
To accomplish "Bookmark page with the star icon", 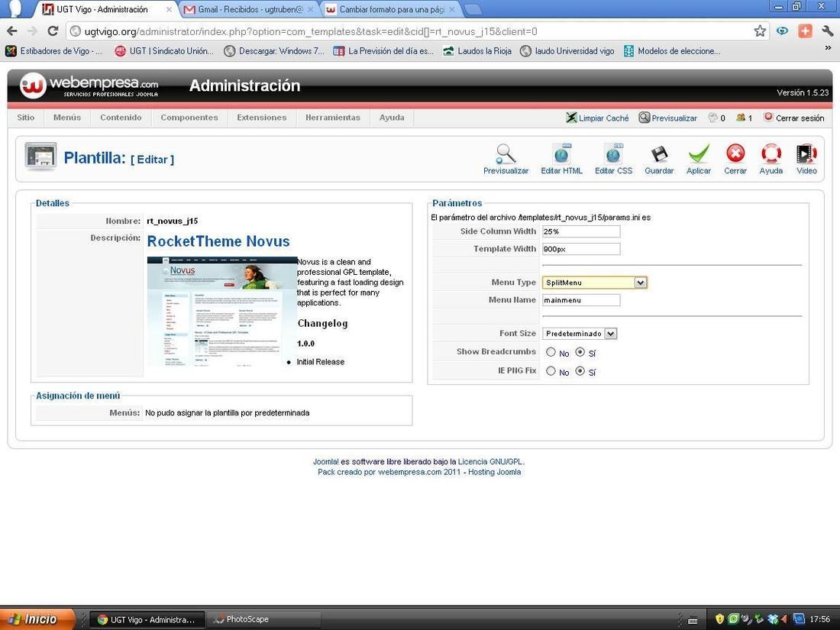I will [760, 31].
